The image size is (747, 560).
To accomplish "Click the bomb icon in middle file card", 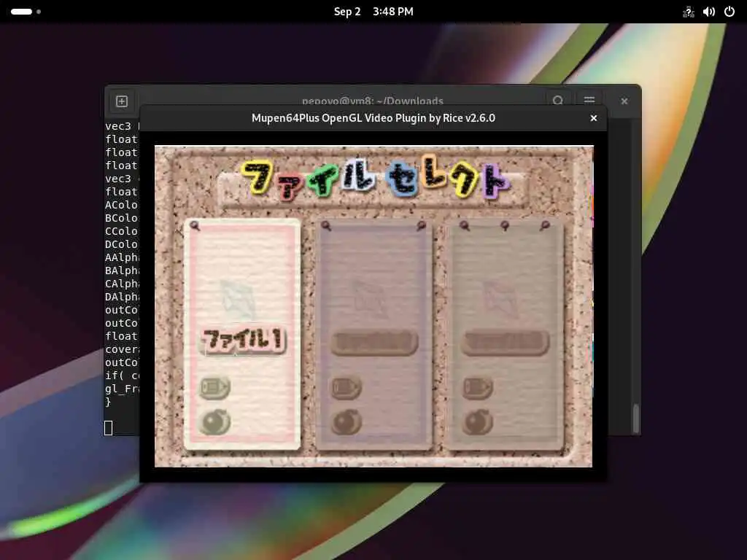I will [347, 421].
